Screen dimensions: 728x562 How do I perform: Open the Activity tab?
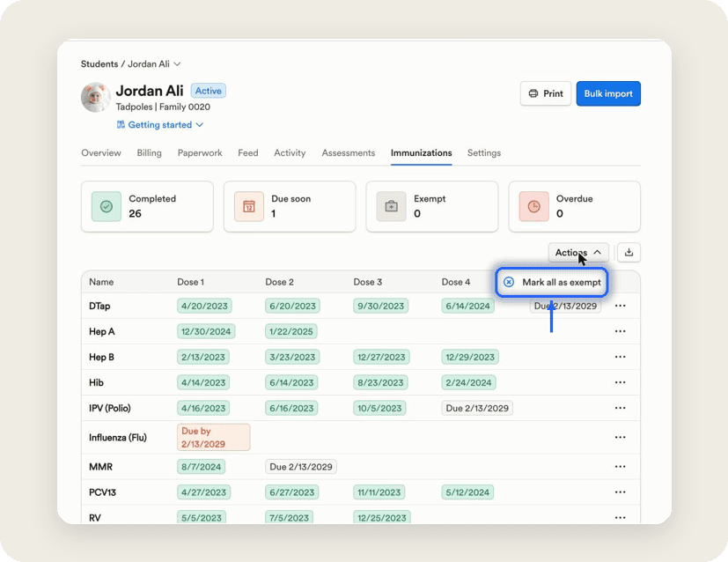(x=290, y=152)
